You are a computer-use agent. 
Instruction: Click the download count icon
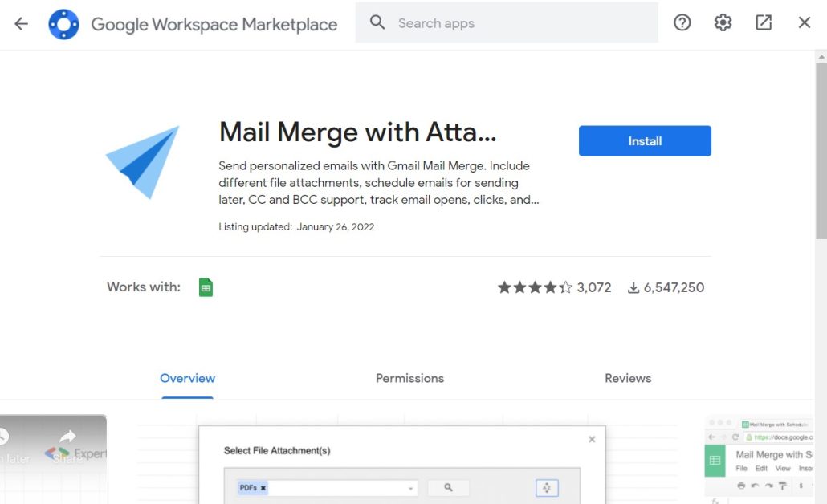(633, 287)
